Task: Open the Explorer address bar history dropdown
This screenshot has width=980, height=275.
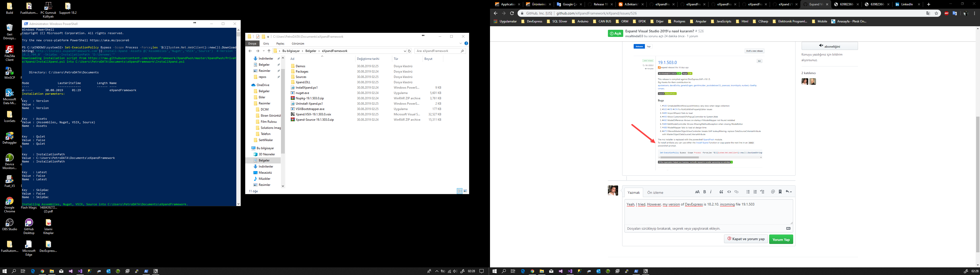Action: (405, 50)
